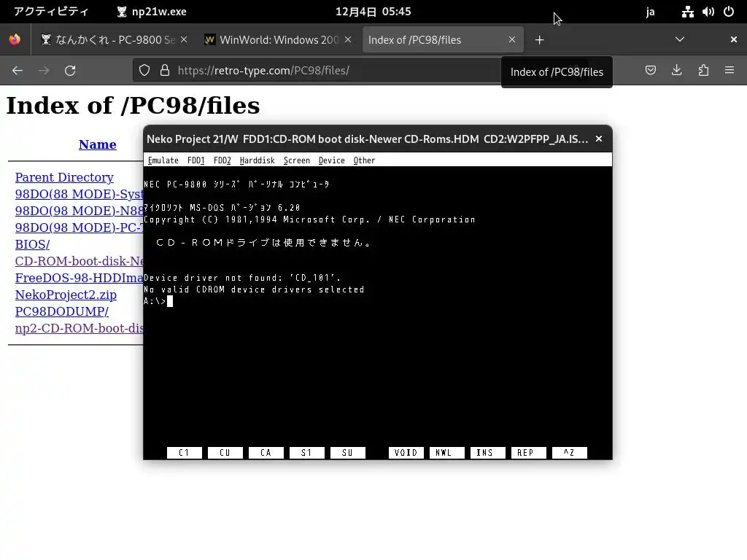Open the Emulate menu in Neko Project

(x=163, y=160)
